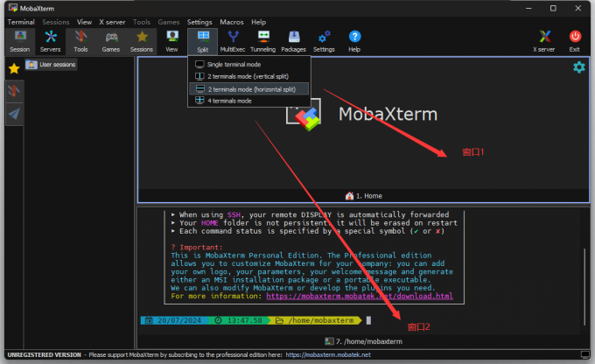Click the red "? Important:" text
The width and height of the screenshot is (595, 364).
[197, 247]
